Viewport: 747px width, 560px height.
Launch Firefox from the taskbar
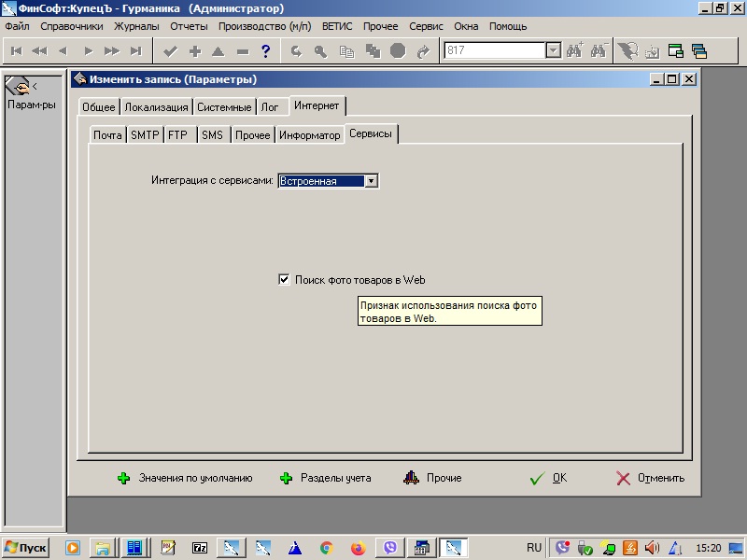358,548
